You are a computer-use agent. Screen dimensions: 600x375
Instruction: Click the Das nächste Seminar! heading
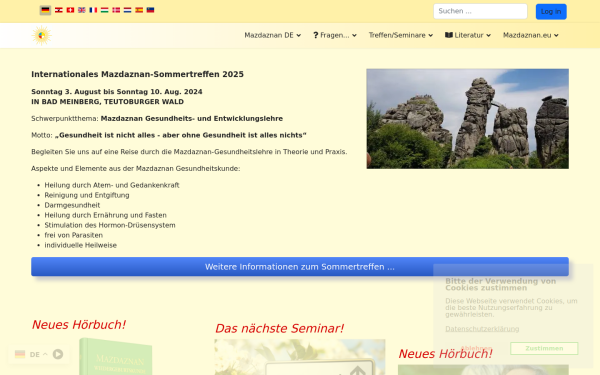279,328
